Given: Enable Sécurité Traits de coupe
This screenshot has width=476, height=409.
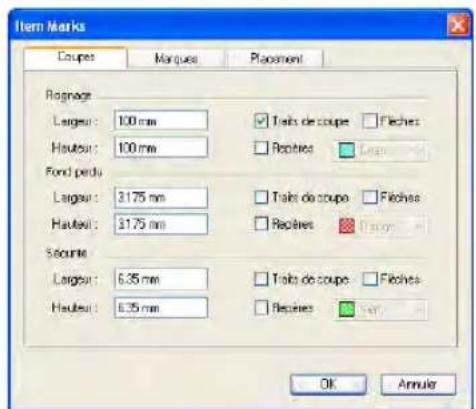Looking at the screenshot, I should tap(261, 279).
